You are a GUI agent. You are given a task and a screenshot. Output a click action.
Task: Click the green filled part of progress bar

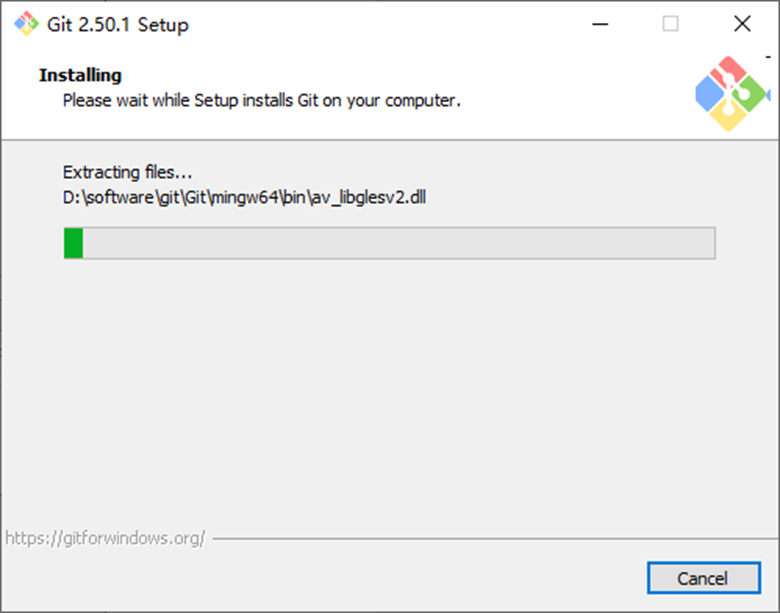[x=74, y=243]
